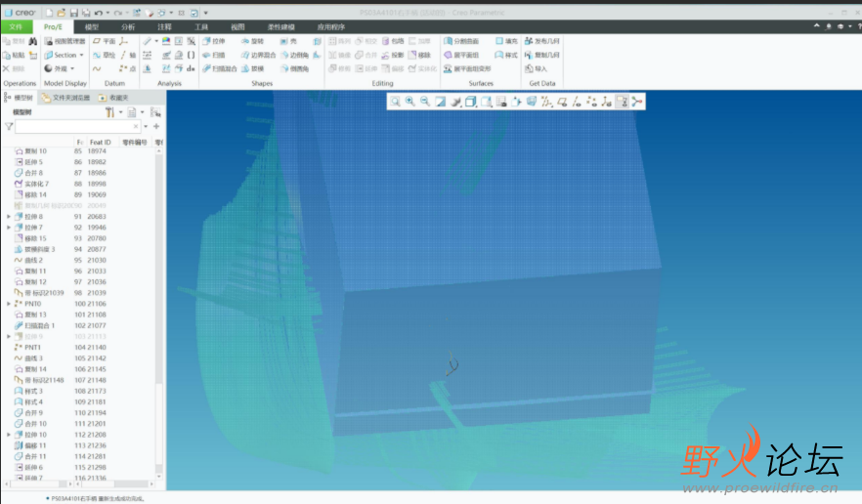This screenshot has width=862, height=504.
Task: Click the 边界混合 boundary blend tool
Action: [258, 55]
